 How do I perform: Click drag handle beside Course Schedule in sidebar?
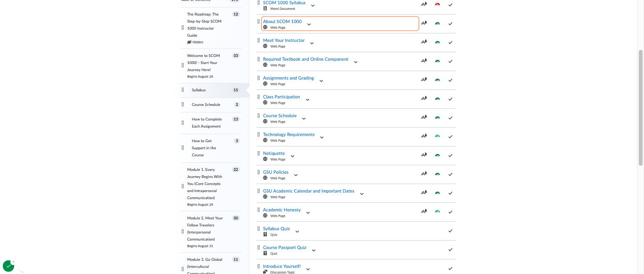(183, 105)
